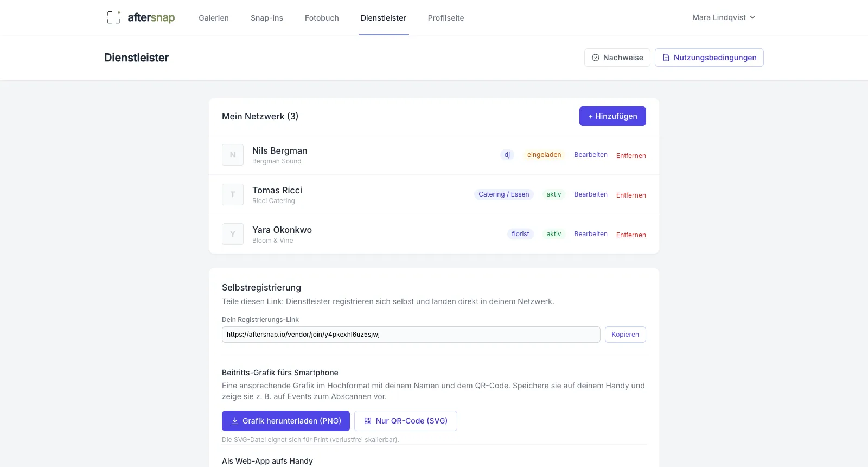Click the dj category tag
The width and height of the screenshot is (868, 467).
(507, 155)
